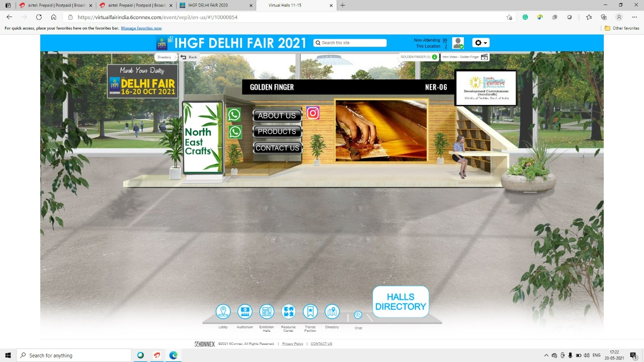Click the Instagram icon on the booth
The width and height of the screenshot is (644, 362).
pos(313,113)
